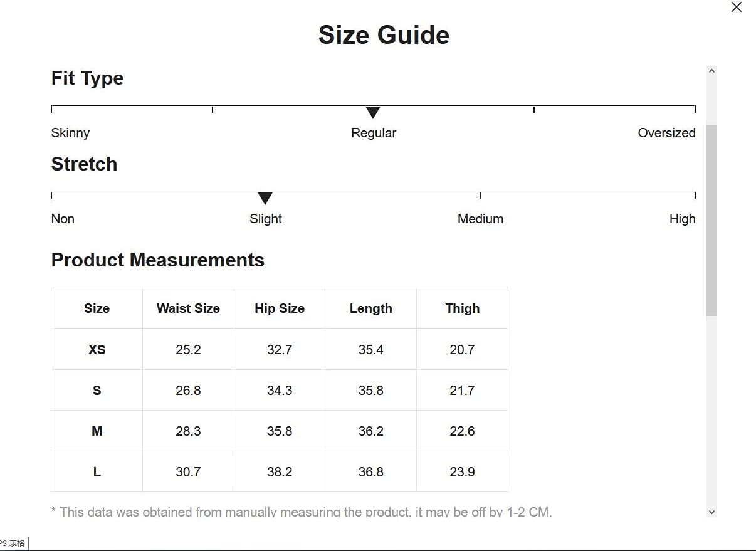Viewport: 756px width, 551px height.
Task: Click the Regular fit label
Action: (374, 133)
